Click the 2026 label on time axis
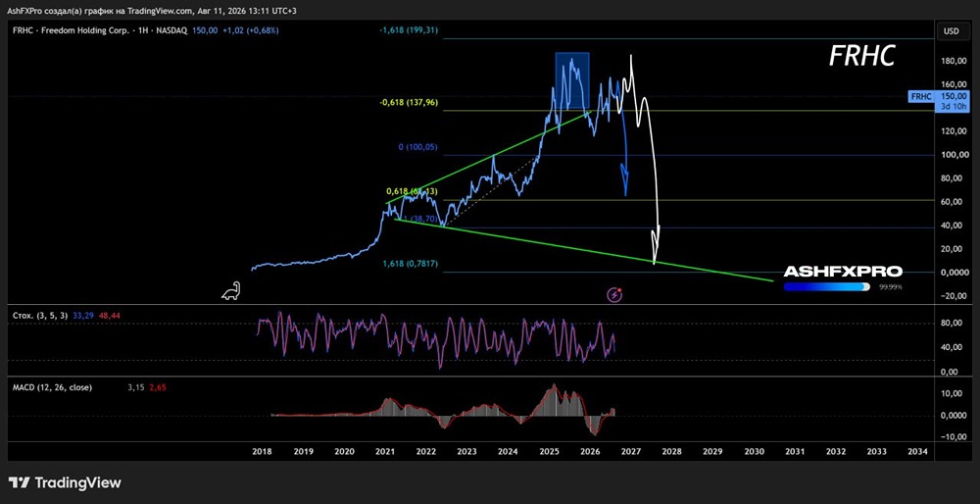The height and width of the screenshot is (504, 980). click(590, 451)
